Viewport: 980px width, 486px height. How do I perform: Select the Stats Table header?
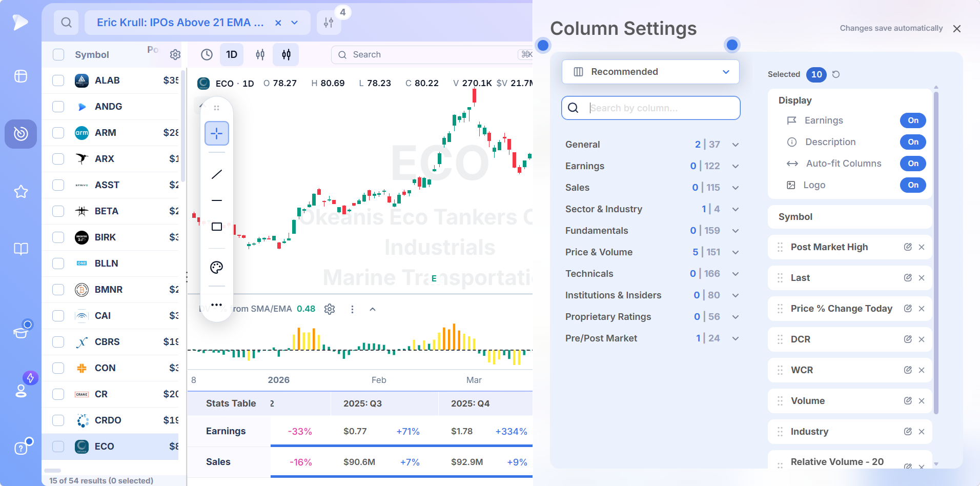(x=231, y=403)
